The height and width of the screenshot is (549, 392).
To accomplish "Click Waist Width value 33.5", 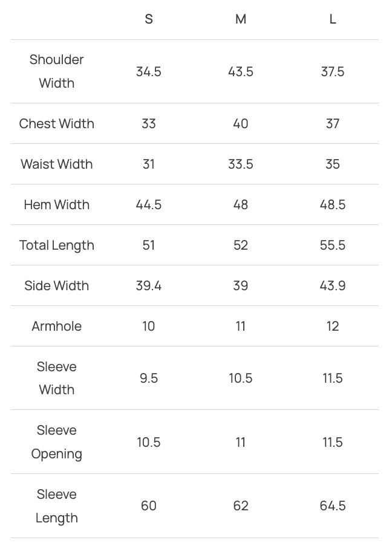I will 241,164.
